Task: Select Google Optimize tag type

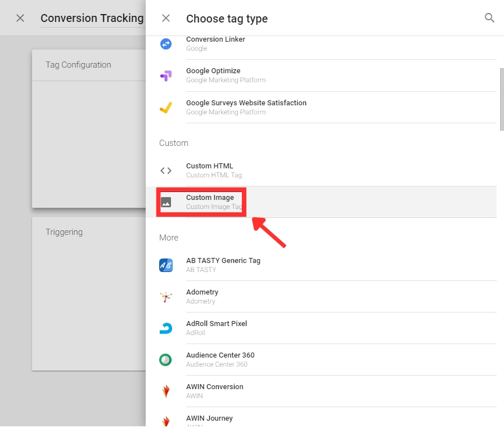Action: (x=321, y=75)
